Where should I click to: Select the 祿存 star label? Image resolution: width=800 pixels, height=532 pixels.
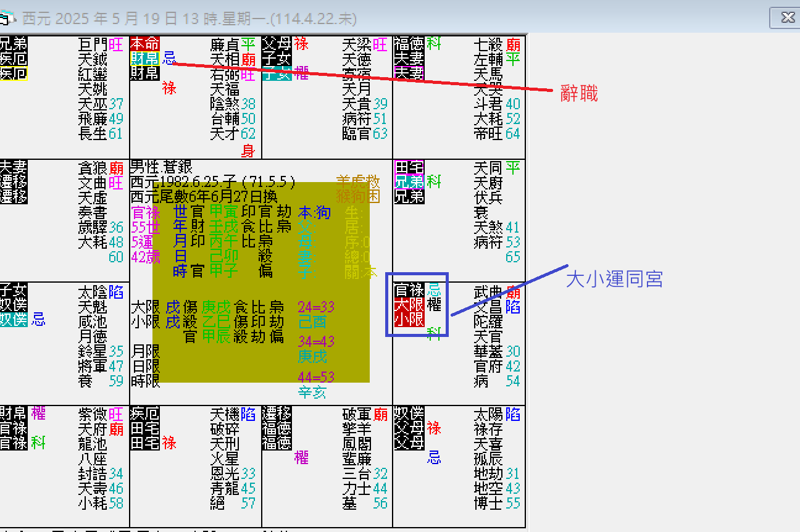coord(488,429)
